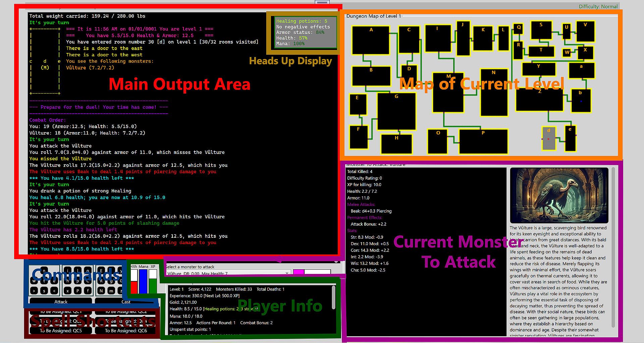
Task: Click spell shortcut To Be Assigned: QC5
Action: [61, 331]
